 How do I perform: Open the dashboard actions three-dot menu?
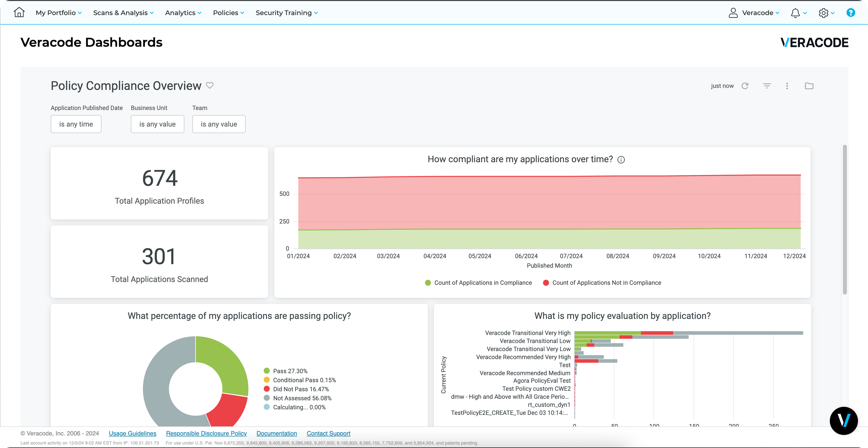(x=787, y=86)
